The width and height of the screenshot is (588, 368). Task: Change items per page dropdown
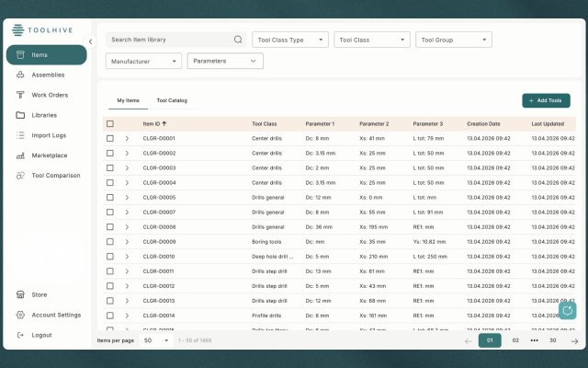click(x=156, y=340)
